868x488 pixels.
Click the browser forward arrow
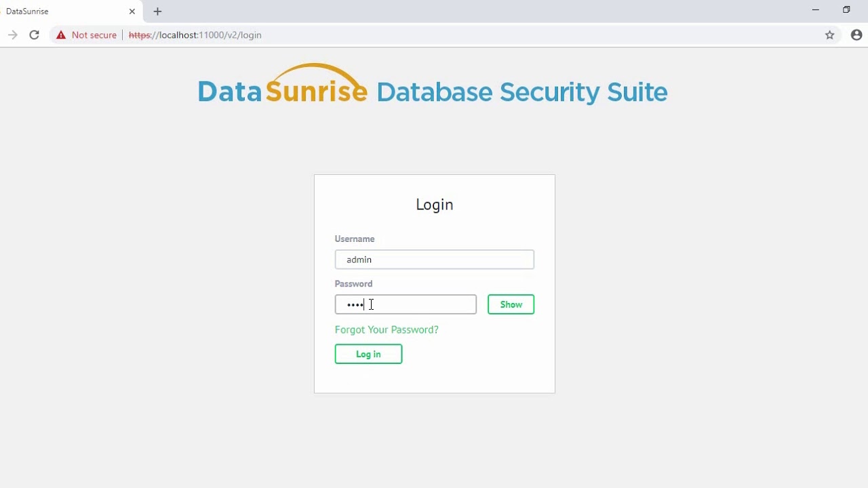tap(12, 35)
